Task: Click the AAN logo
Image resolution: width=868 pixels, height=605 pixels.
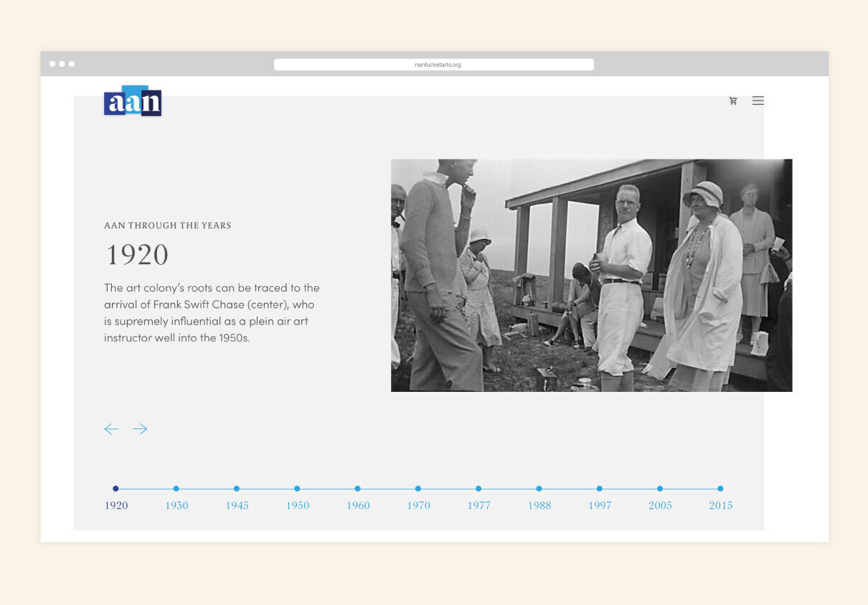Action: pos(133,101)
